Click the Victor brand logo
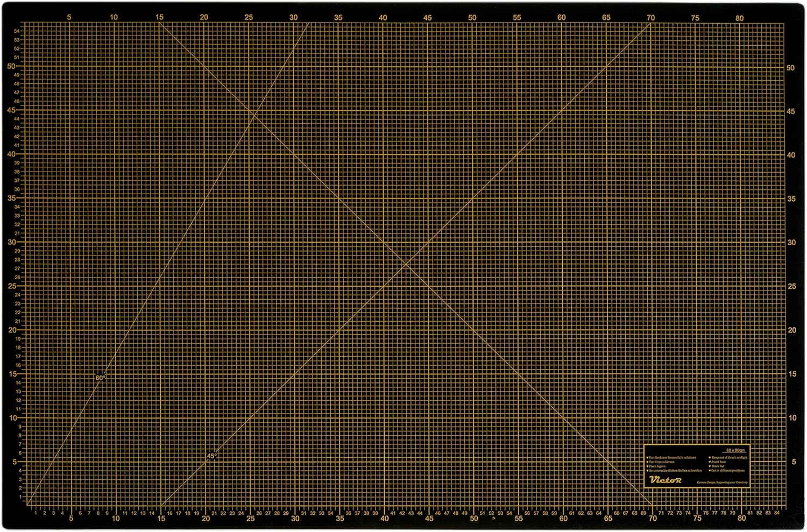Viewport: 807px width, 532px height. 665,480
